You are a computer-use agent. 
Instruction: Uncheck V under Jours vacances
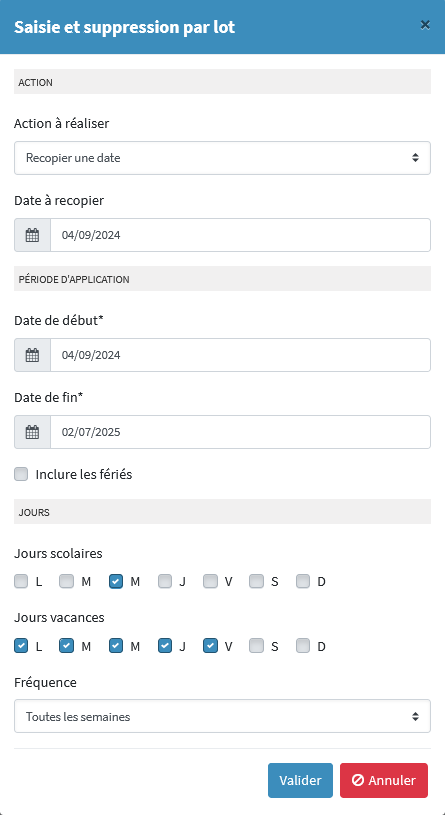pyautogui.click(x=211, y=646)
